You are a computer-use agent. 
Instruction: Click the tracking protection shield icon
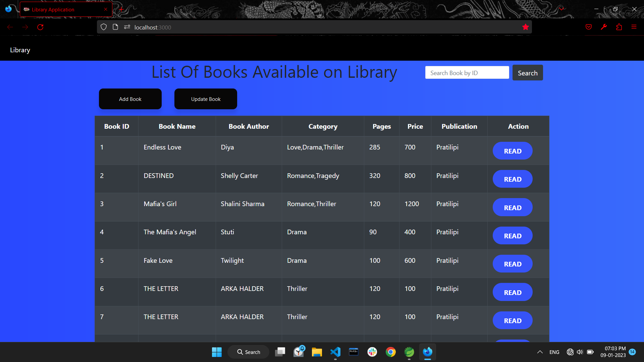(x=104, y=27)
